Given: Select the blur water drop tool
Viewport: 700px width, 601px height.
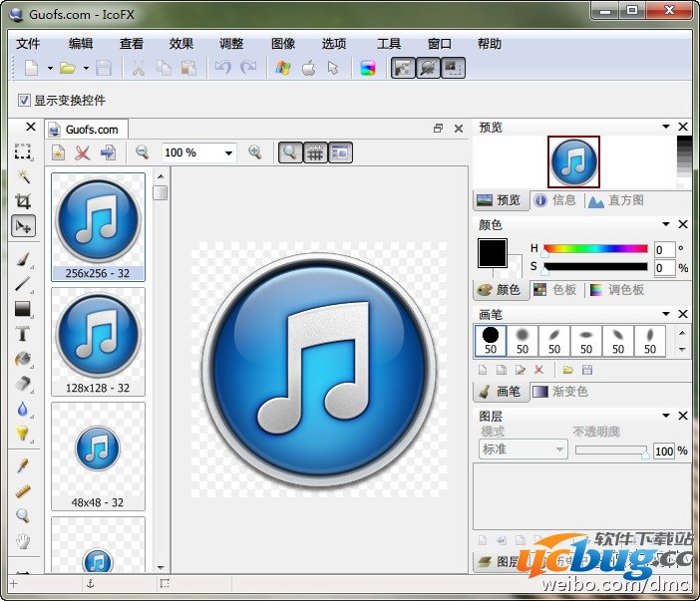Looking at the screenshot, I should click(x=23, y=409).
